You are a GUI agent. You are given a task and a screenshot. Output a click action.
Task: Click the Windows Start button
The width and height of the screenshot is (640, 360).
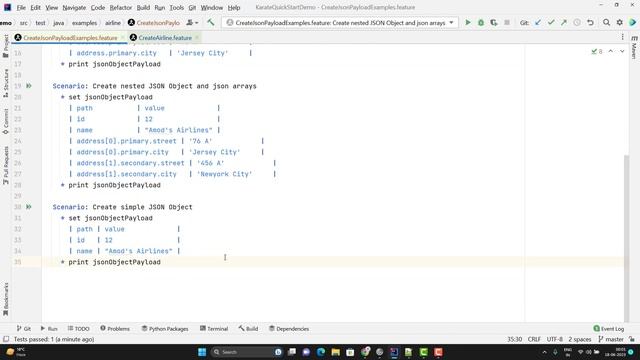(x=202, y=352)
